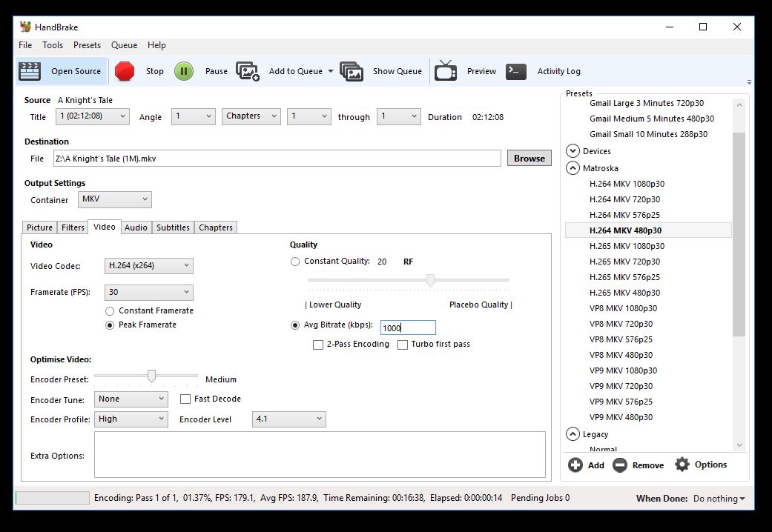Click the red Stop encoding icon
772x532 pixels.
click(x=125, y=71)
